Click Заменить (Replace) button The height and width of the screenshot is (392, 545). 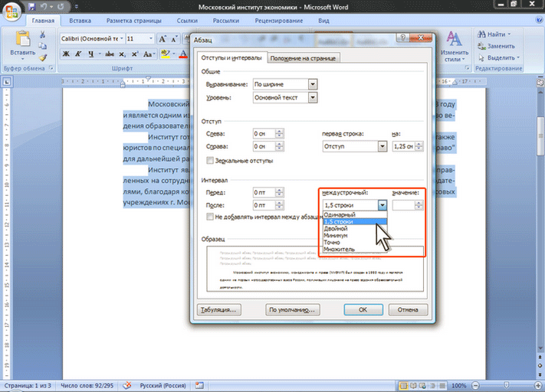click(497, 46)
